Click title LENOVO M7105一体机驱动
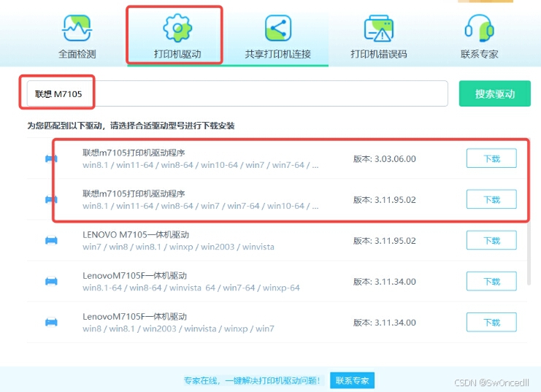 tap(136, 234)
